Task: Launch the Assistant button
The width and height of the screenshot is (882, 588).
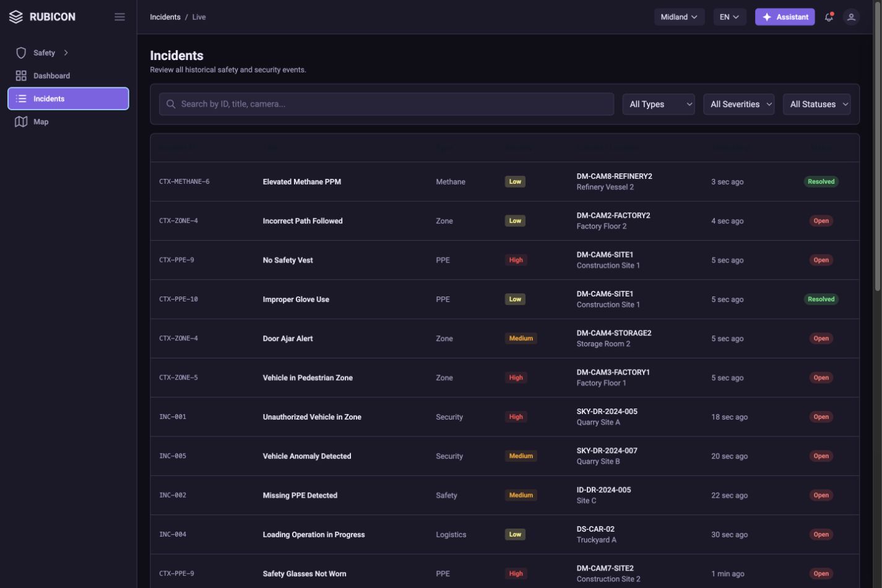Action: pyautogui.click(x=785, y=17)
